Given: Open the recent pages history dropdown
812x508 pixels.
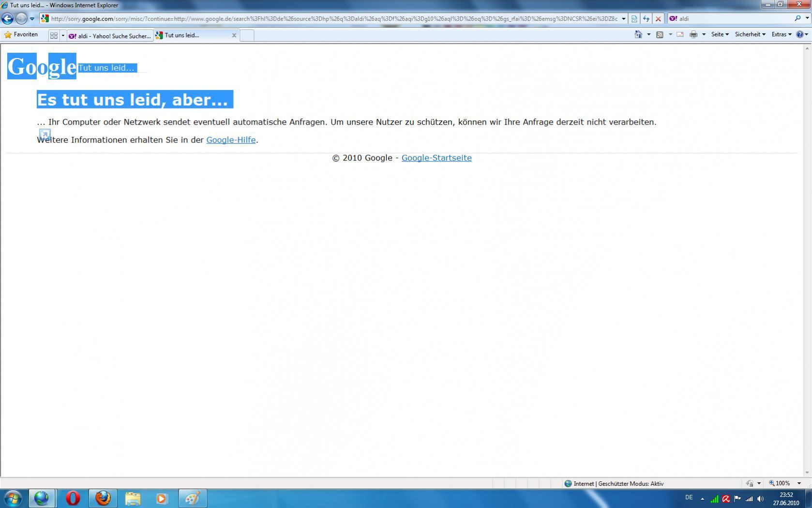Looking at the screenshot, I should pyautogui.click(x=32, y=19).
